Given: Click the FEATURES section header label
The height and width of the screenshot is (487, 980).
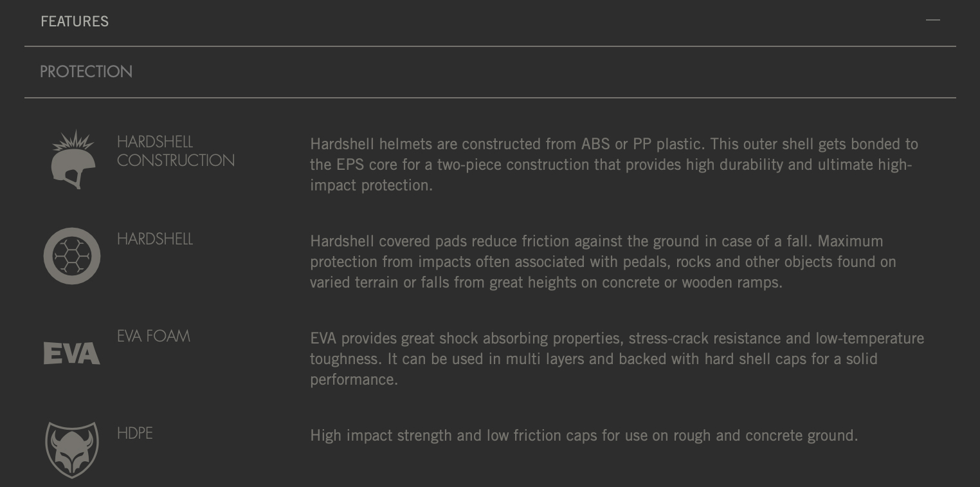Looking at the screenshot, I should tap(75, 21).
